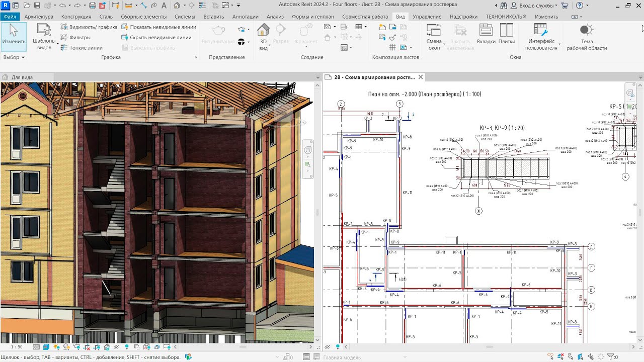
Task: Click the sheet icon in Композиция листов
Action: pos(382,27)
